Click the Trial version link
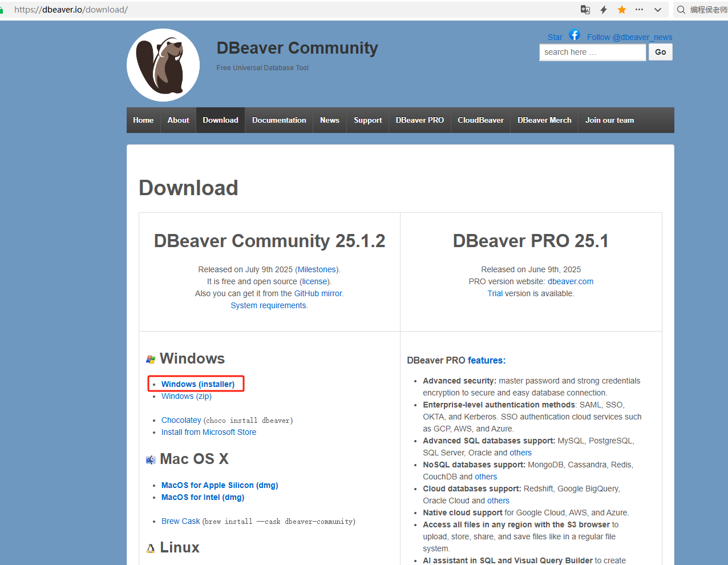Image resolution: width=728 pixels, height=565 pixels. 495,293
